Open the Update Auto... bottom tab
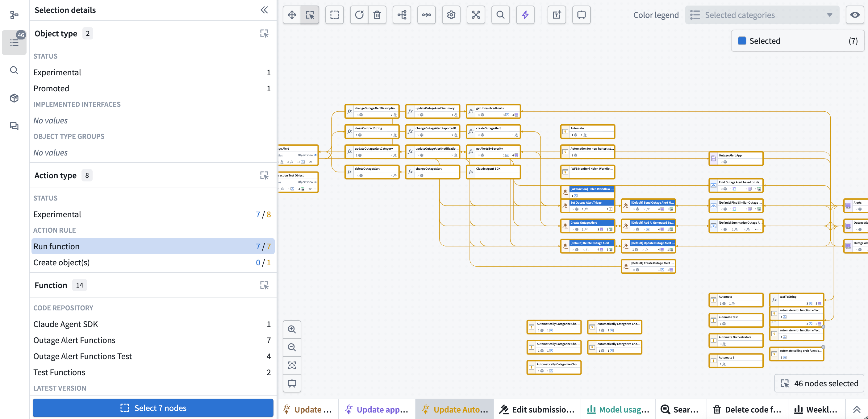Screen dimensions: 868x419 coord(455,409)
